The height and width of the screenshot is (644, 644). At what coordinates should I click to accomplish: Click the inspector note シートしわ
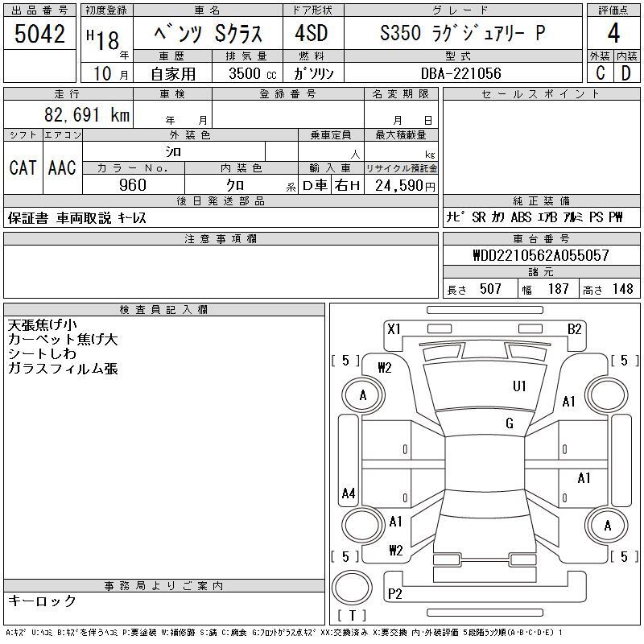click(x=43, y=353)
